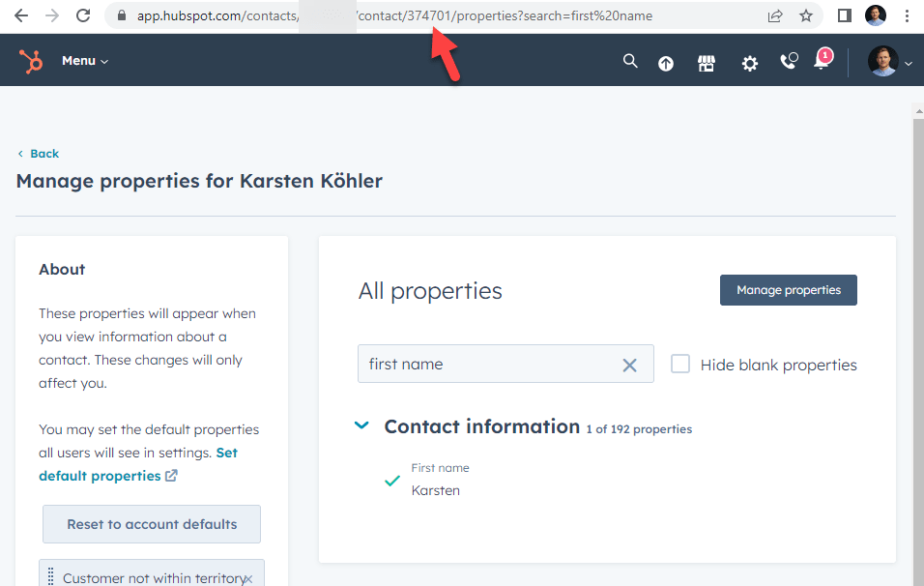Image resolution: width=924 pixels, height=586 pixels.
Task: Open the calling phone icon
Action: [x=789, y=60]
